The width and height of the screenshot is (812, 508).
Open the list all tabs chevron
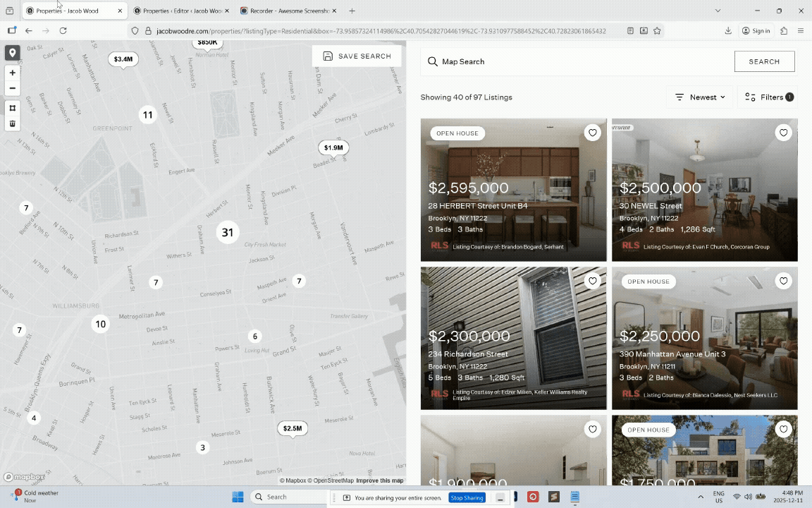[718, 11]
